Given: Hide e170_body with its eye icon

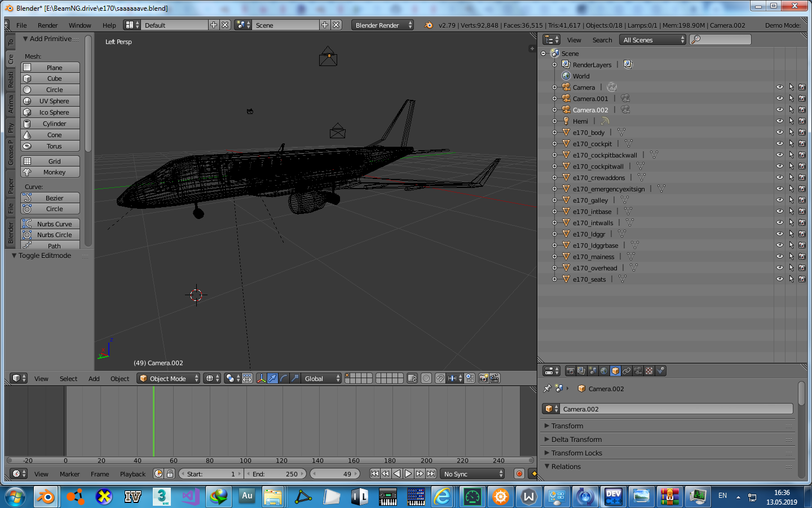Looking at the screenshot, I should (779, 133).
